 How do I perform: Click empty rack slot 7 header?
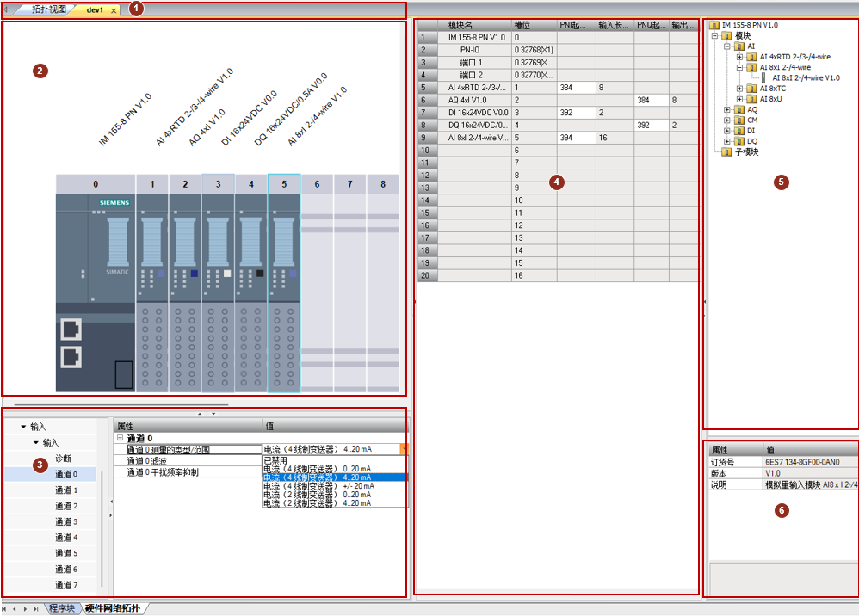(x=349, y=184)
